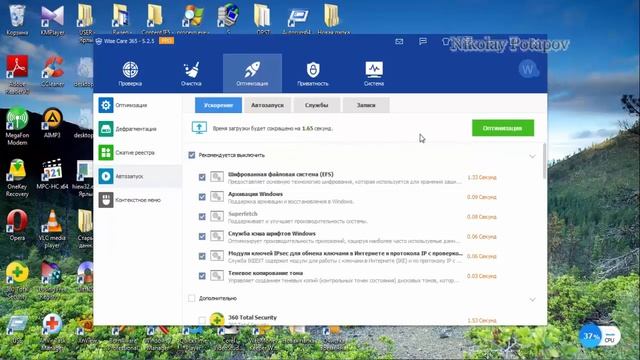Viewport: 640px width, 360px height.
Task: Check the 360 Total Security item checkbox
Action: click(202, 320)
